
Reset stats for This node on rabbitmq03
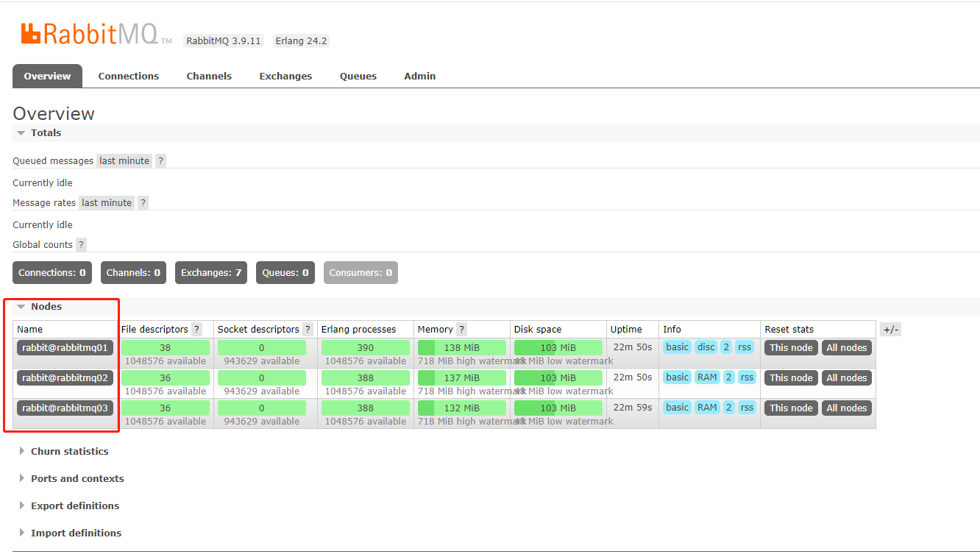pos(791,408)
